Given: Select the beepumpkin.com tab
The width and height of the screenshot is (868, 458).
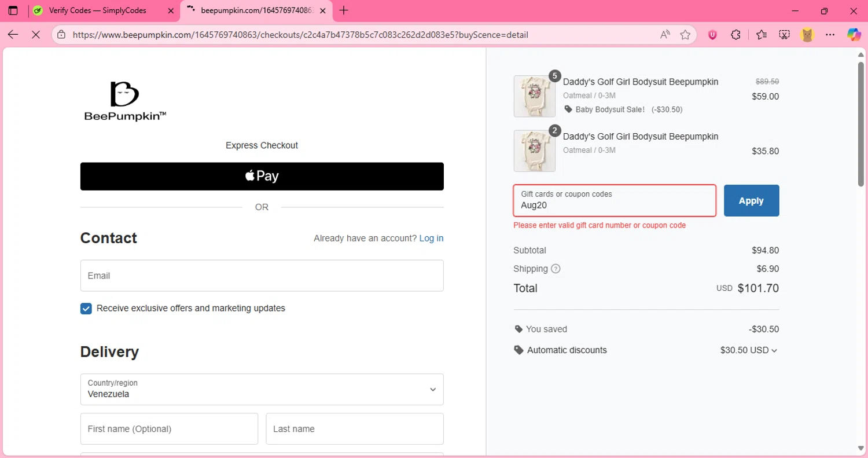Looking at the screenshot, I should (x=257, y=10).
